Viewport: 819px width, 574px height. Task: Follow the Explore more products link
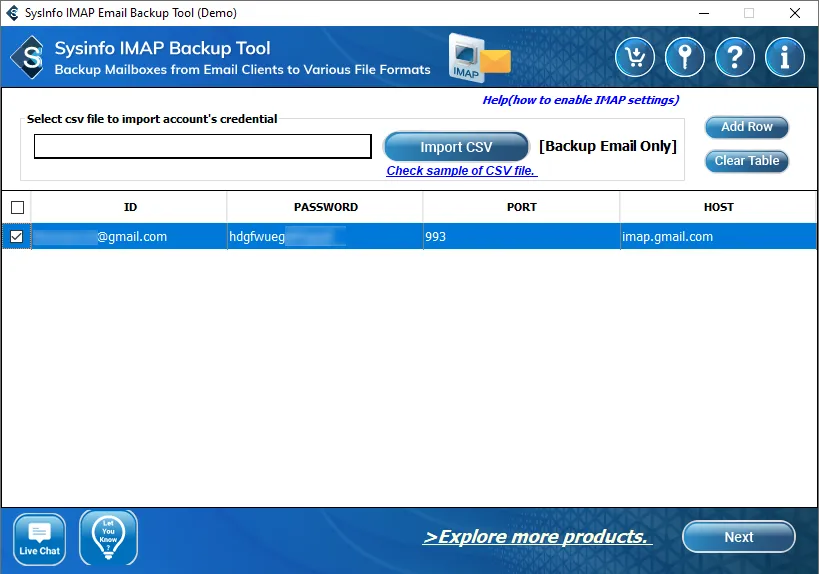[537, 537]
